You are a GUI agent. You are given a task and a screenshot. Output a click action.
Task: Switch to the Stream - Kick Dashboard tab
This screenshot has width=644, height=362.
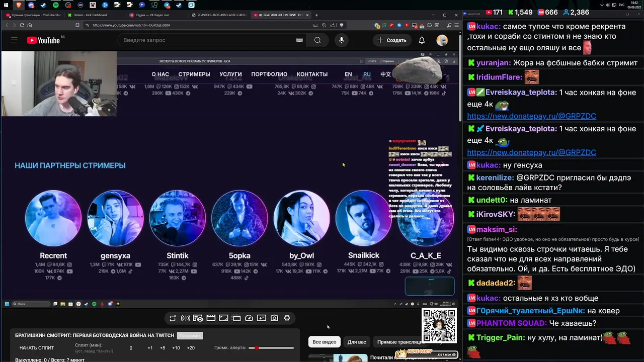[95, 15]
